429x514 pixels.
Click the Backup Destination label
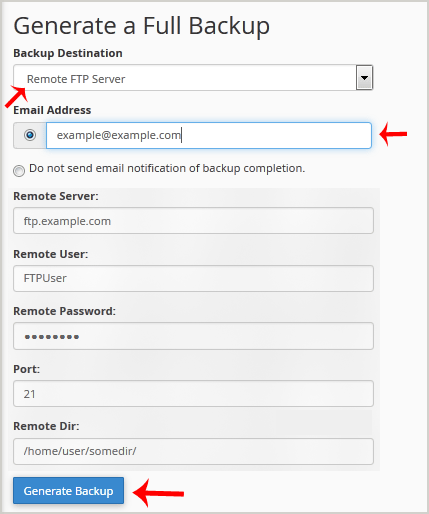[x=68, y=53]
